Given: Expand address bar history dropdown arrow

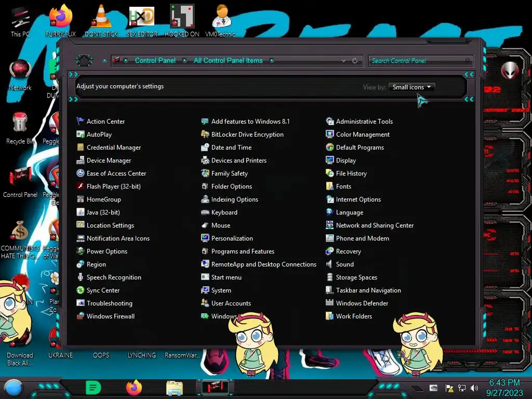Looking at the screenshot, I should 344,61.
